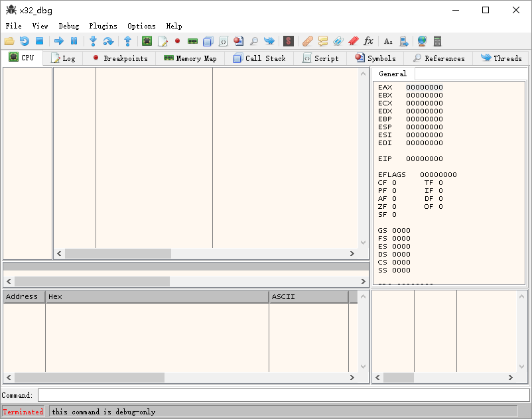Screen dimensions: 532x419
Task: Open the Debug menu
Action: (68, 26)
